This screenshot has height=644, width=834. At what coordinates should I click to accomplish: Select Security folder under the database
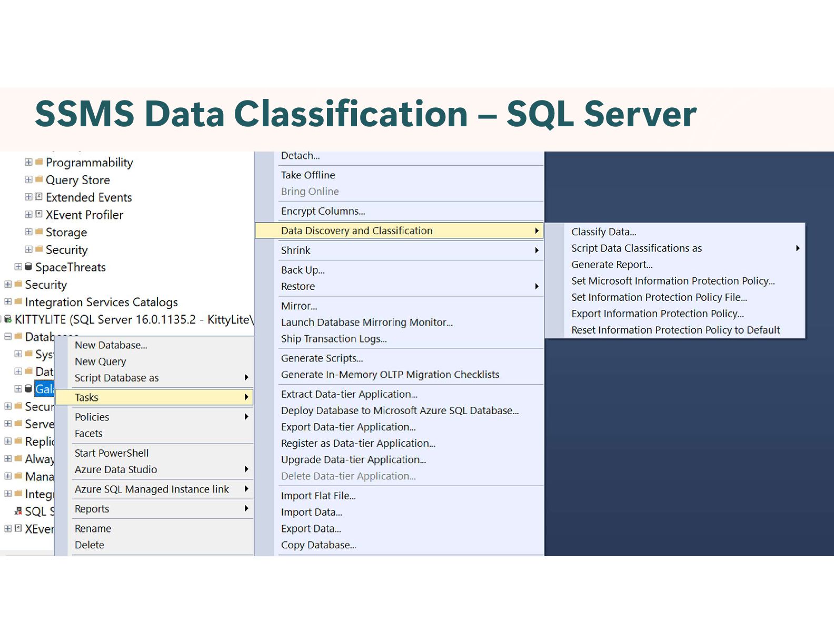66,250
